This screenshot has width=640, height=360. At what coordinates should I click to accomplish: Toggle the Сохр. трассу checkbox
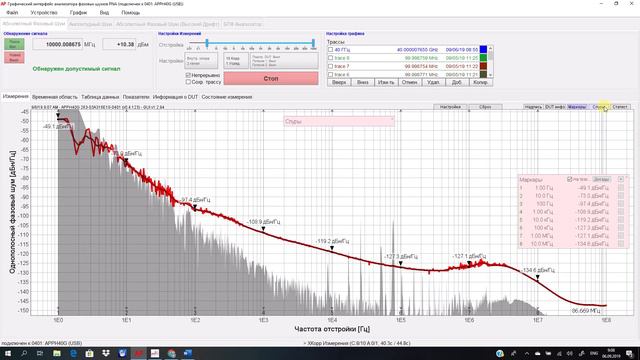(188, 82)
